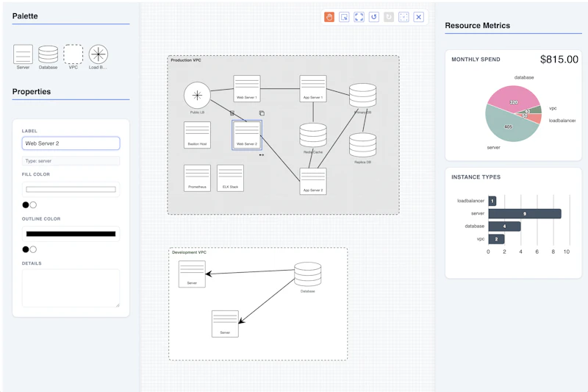Select the Web Server 1 node

[x=247, y=88]
